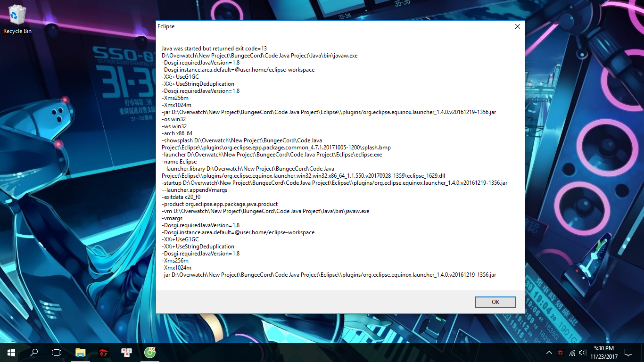644x362 pixels.
Task: Click the "-ws win32" line
Action: tap(174, 126)
